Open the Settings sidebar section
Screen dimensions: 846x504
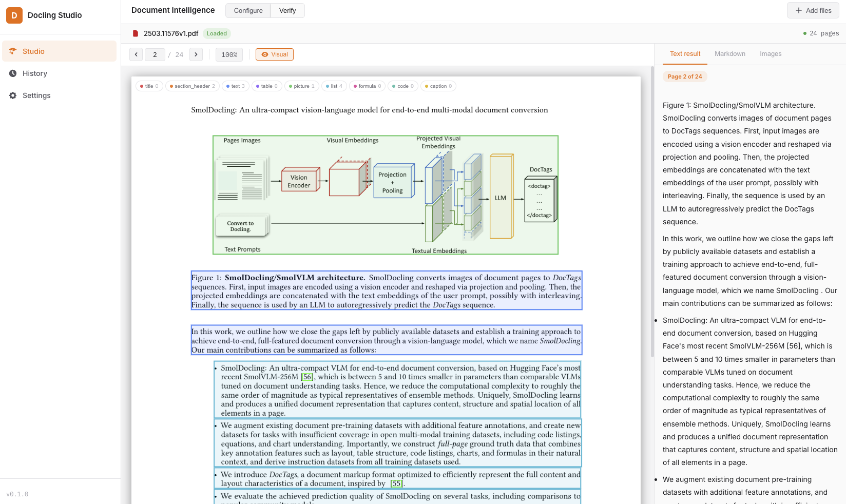(60, 95)
